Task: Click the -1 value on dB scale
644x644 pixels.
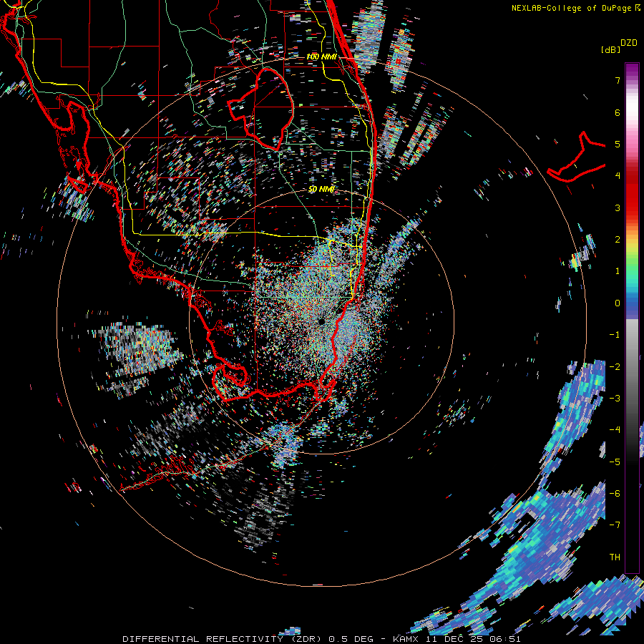Action: tap(615, 335)
